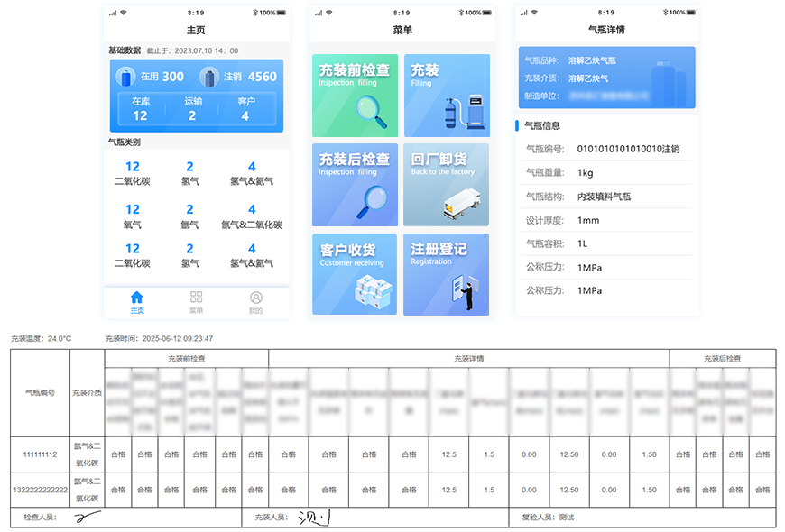Select table row with cylinder 1322222222222
This screenshot has height=532, width=785.
pos(39,490)
